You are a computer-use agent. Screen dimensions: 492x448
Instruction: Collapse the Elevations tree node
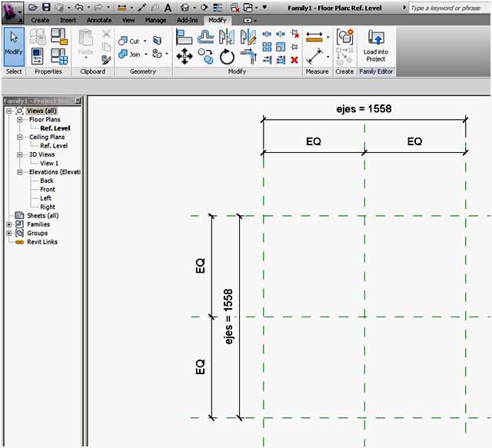(21, 172)
